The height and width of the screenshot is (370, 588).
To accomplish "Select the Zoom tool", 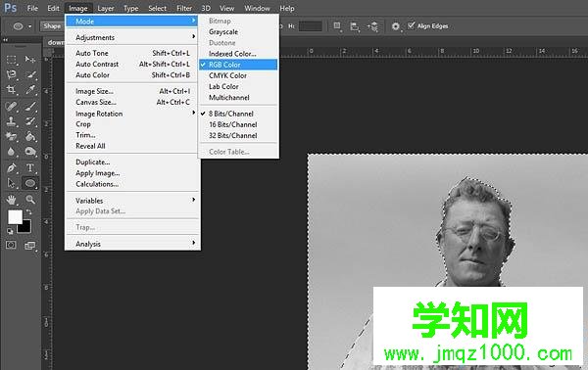I will tap(30, 200).
